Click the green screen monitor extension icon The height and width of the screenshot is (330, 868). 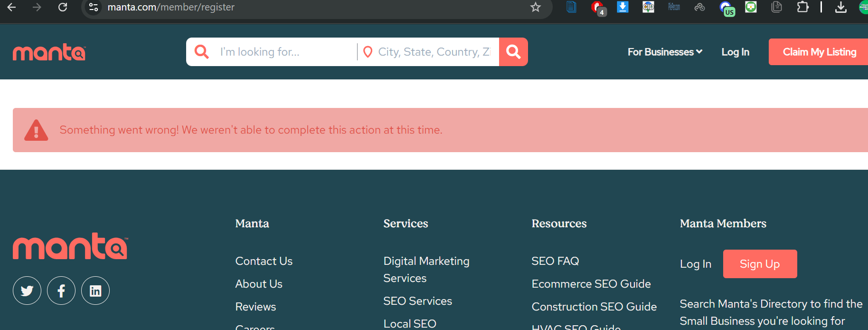(751, 7)
